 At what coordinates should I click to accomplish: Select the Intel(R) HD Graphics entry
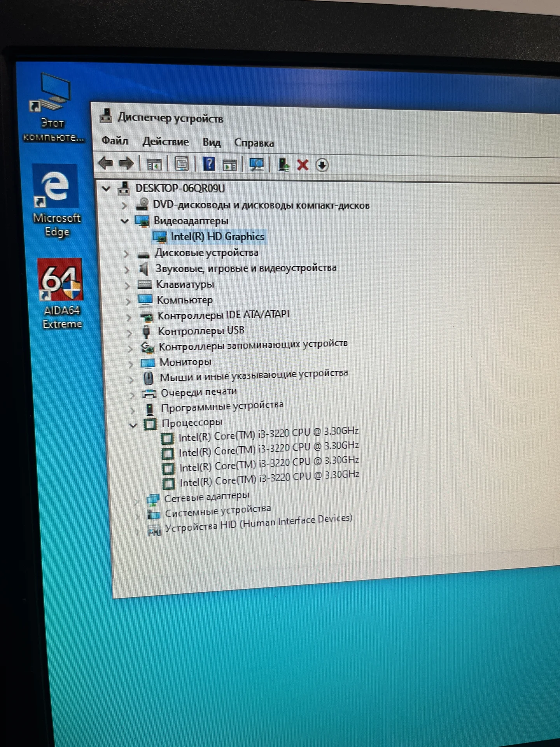coord(217,237)
